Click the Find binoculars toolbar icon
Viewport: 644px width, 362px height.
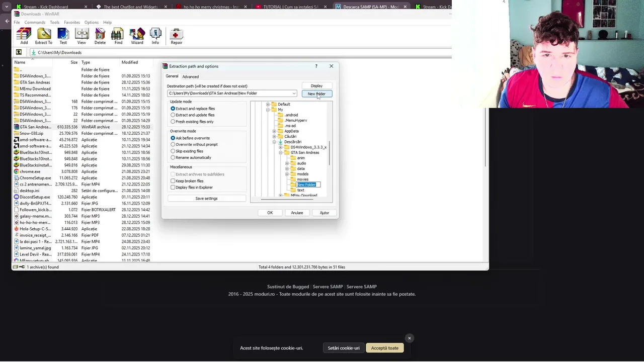(x=117, y=34)
